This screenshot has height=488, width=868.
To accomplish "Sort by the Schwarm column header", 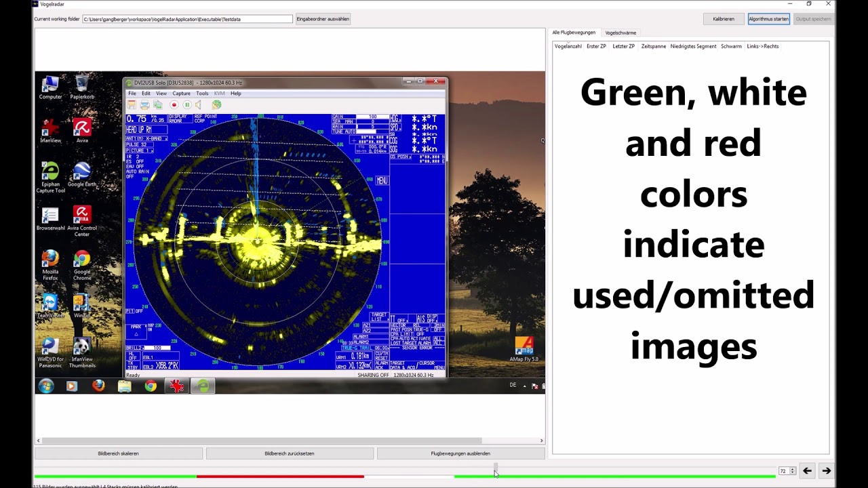I will click(x=731, y=46).
